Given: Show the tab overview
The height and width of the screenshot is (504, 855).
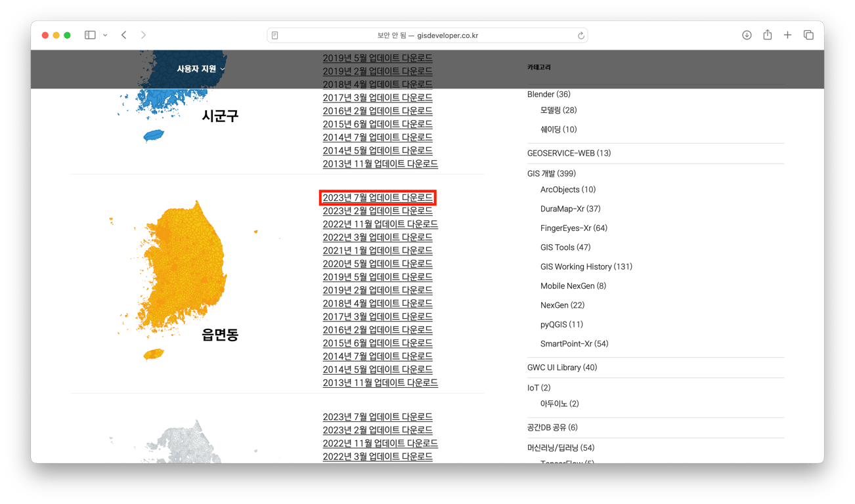Looking at the screenshot, I should 808,35.
